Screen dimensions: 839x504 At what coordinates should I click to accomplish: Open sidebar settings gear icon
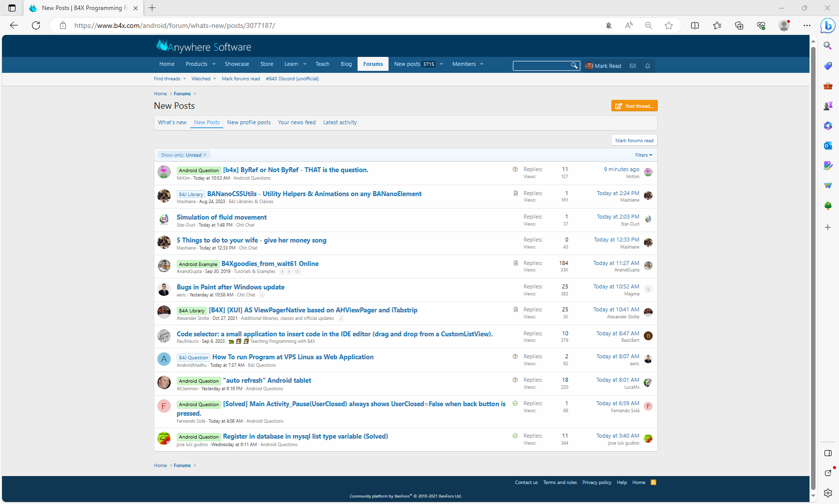click(828, 493)
